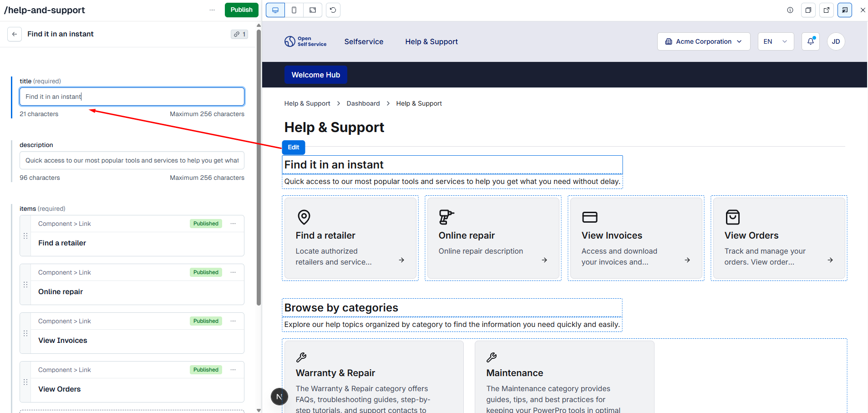Image resolution: width=868 pixels, height=413 pixels.
Task: Select the Welcome Hub tab
Action: pos(315,75)
